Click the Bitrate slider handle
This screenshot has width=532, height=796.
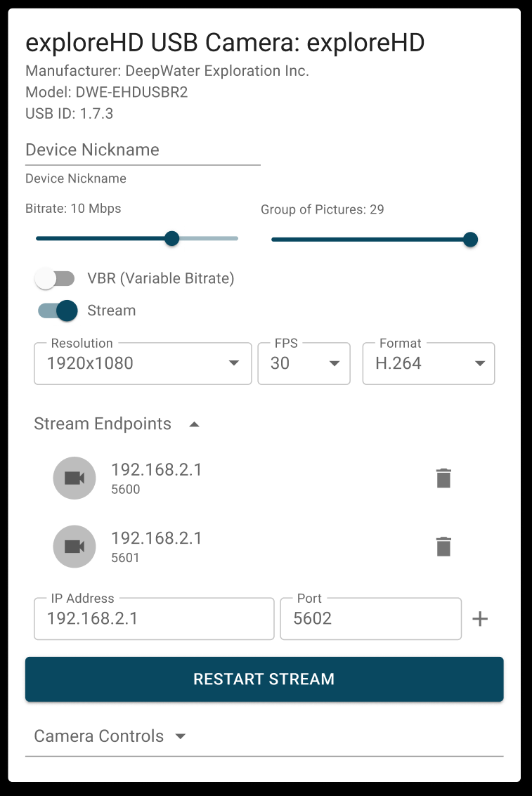coord(172,239)
